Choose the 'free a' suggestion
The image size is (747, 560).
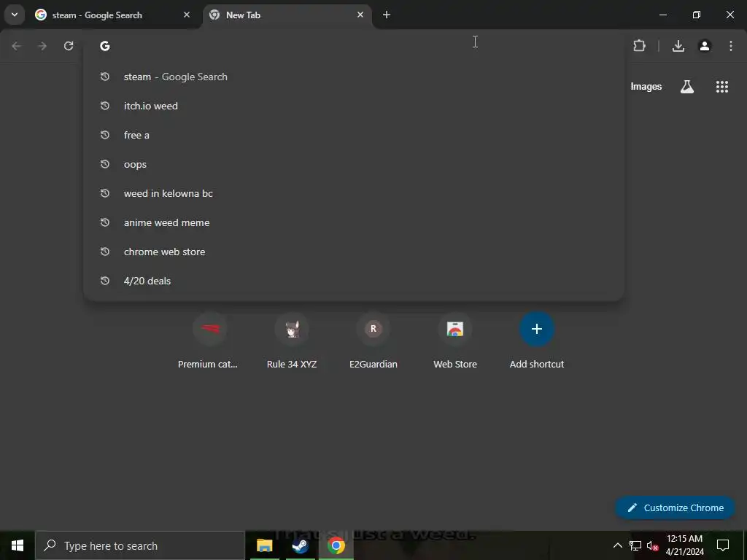coord(354,135)
